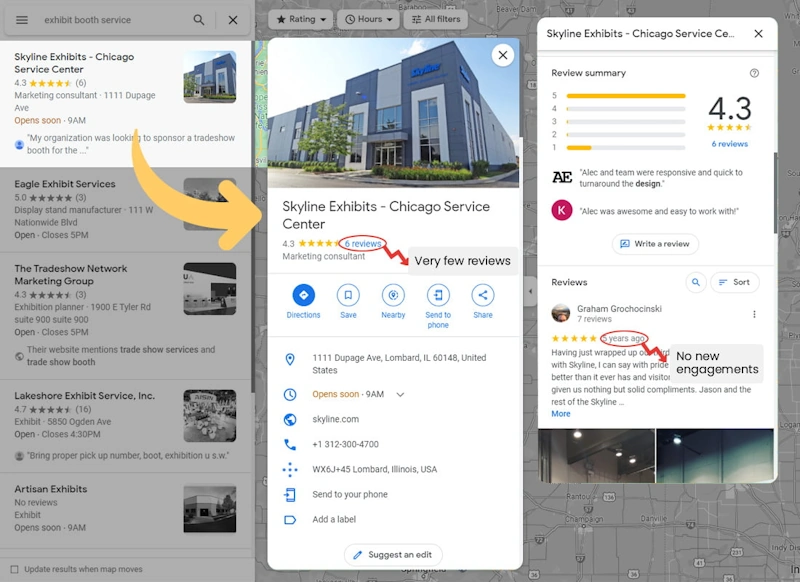Click Graham Grochocinski reviewer name
Screen dimensions: 800x582
[619, 309]
